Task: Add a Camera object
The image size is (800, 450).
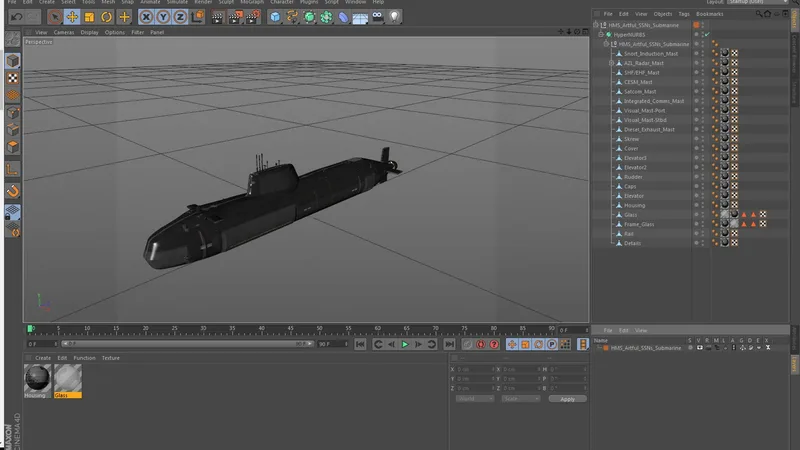Action: click(378, 17)
